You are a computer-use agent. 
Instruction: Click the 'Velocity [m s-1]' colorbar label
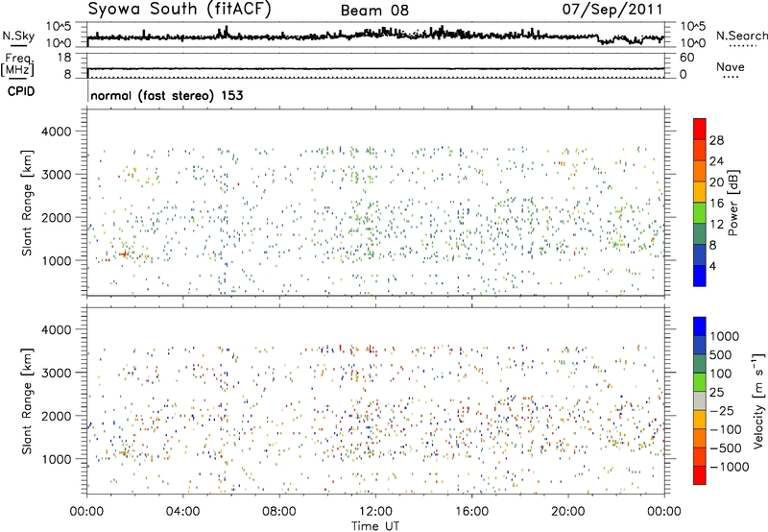click(758, 400)
